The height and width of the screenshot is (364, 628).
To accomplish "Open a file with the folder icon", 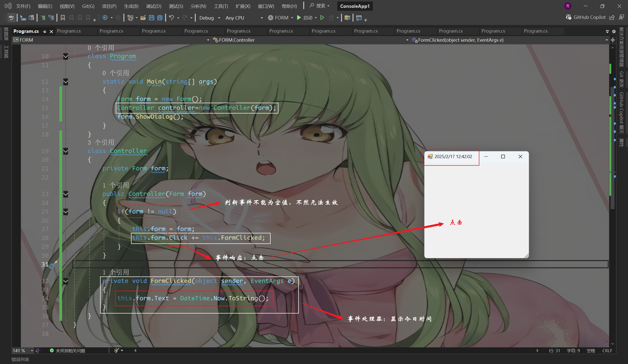I will 143,18.
